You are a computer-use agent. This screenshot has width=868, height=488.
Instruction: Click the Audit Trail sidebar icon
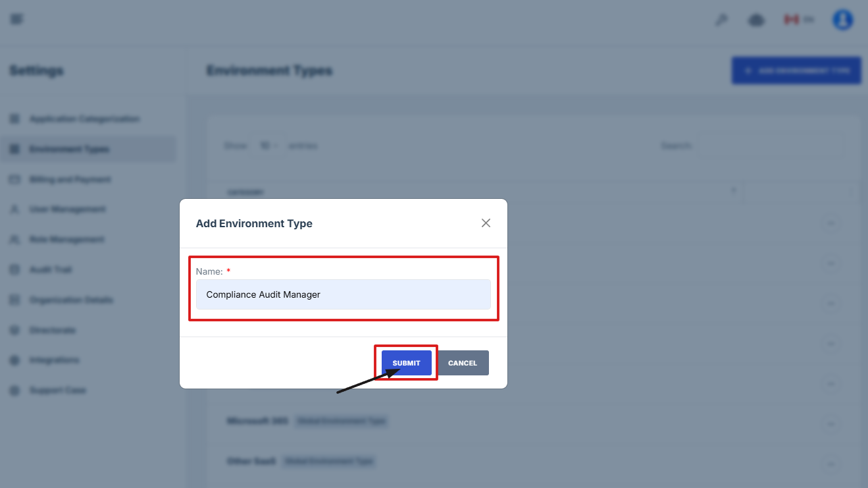[14, 270]
